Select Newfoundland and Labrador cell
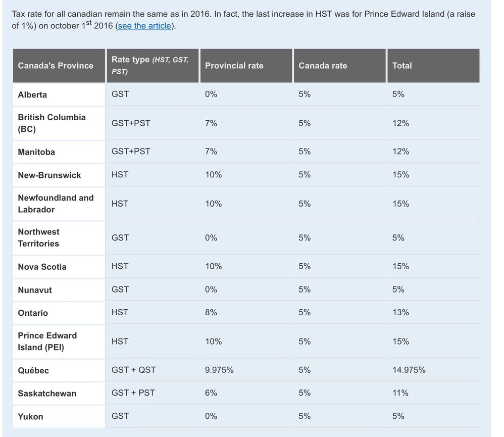The image size is (504, 437). [x=56, y=204]
